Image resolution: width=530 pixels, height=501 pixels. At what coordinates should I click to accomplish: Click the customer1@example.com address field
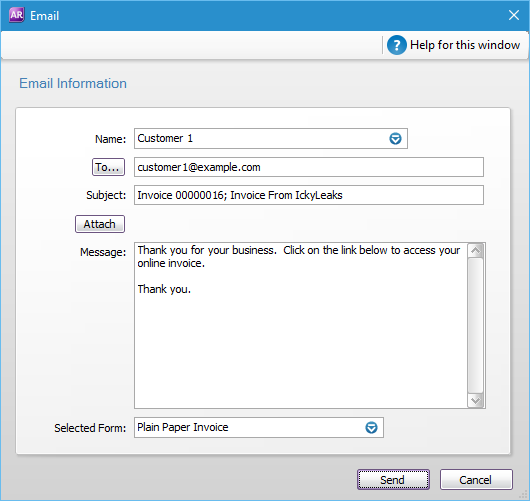click(309, 167)
